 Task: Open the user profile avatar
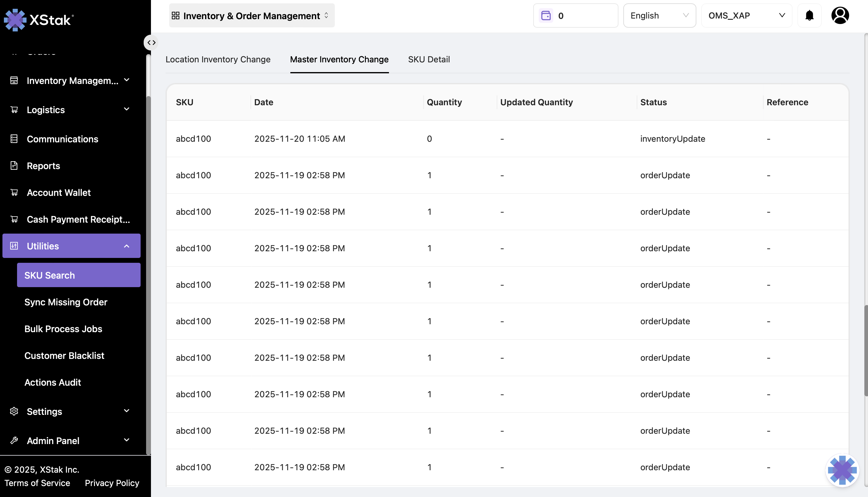tap(840, 16)
